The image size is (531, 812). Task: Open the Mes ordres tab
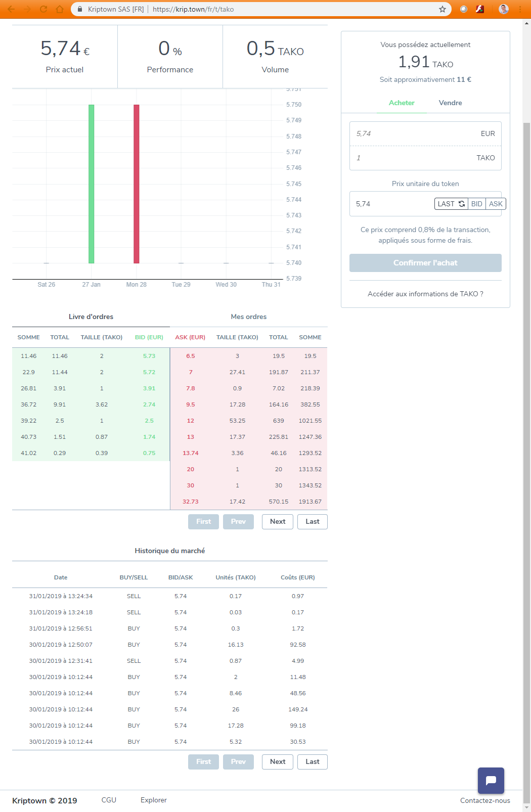tap(249, 317)
